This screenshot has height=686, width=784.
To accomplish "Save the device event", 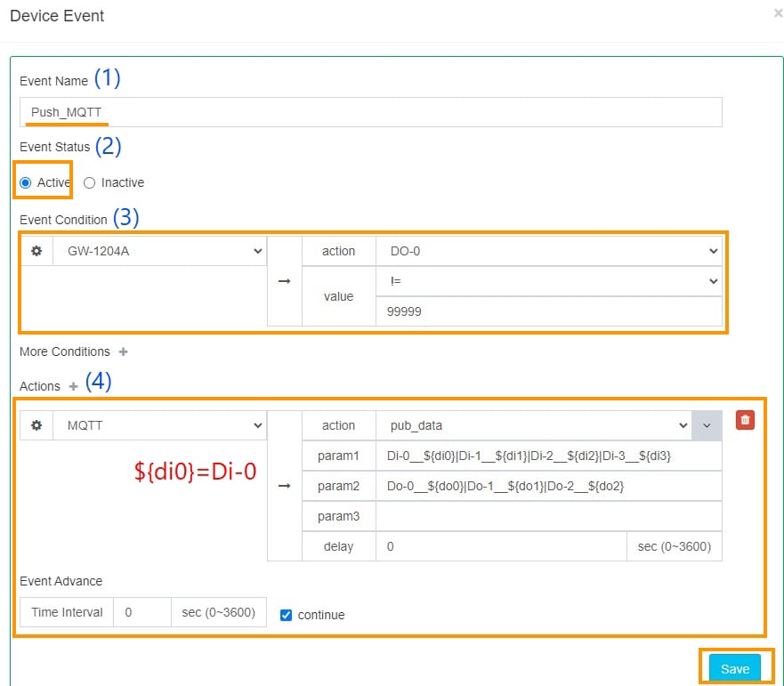I will 735,669.
